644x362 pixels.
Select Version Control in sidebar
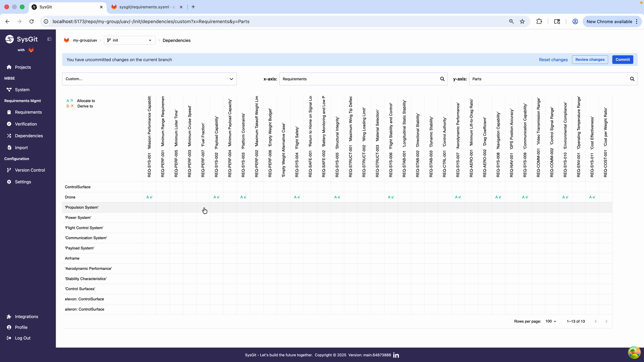click(30, 170)
